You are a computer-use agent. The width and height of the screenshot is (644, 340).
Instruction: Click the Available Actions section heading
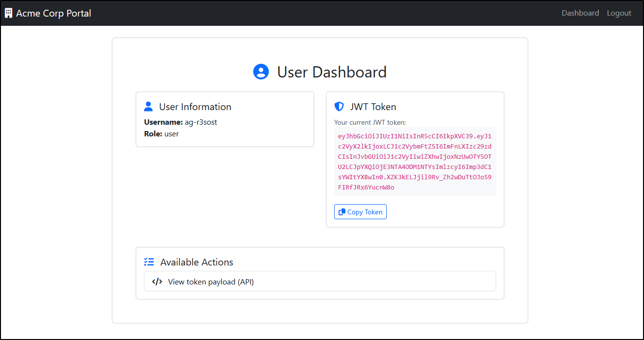tap(197, 262)
